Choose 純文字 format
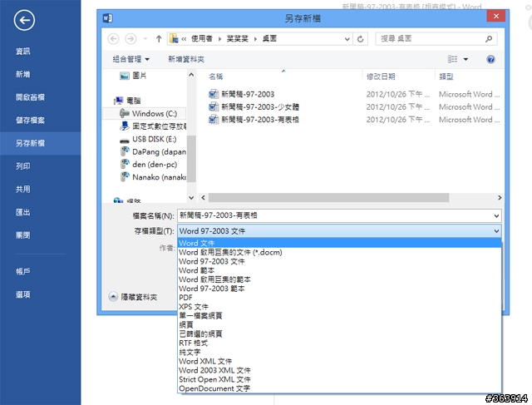Image resolution: width=532 pixels, height=405 pixels. tap(339, 353)
